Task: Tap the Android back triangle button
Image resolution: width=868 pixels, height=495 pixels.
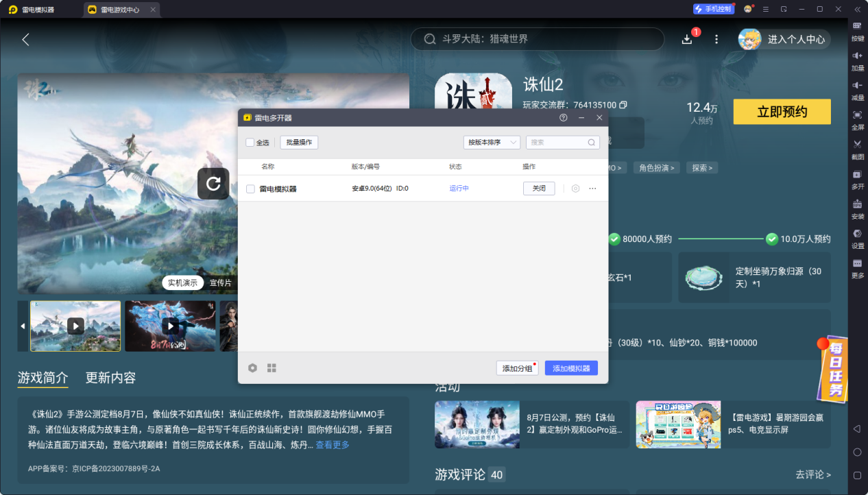Action: 857,428
